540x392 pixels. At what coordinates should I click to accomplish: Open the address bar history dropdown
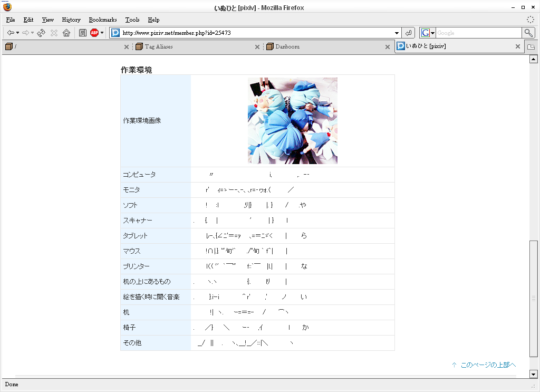pyautogui.click(x=397, y=32)
